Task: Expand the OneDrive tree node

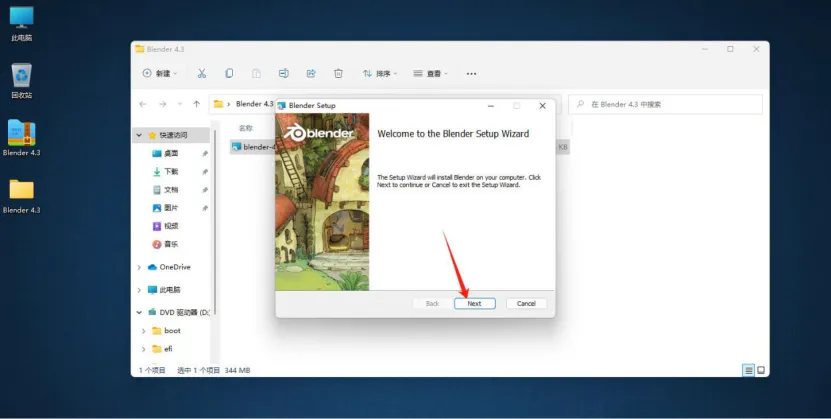Action: [x=139, y=268]
